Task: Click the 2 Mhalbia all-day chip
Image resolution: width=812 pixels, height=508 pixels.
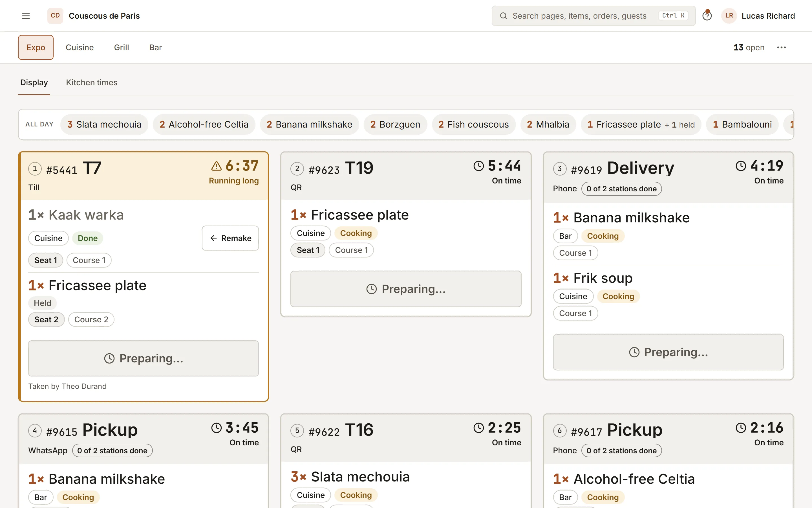Action: click(x=548, y=125)
